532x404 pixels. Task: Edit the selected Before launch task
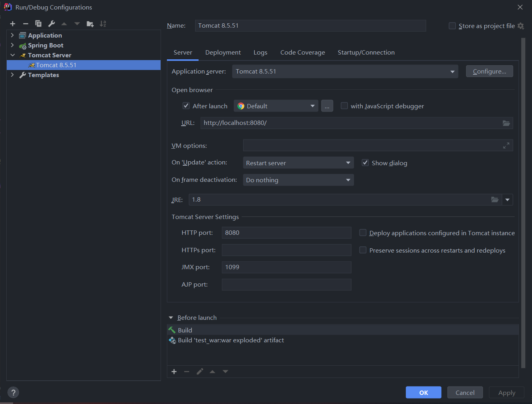[x=200, y=372]
